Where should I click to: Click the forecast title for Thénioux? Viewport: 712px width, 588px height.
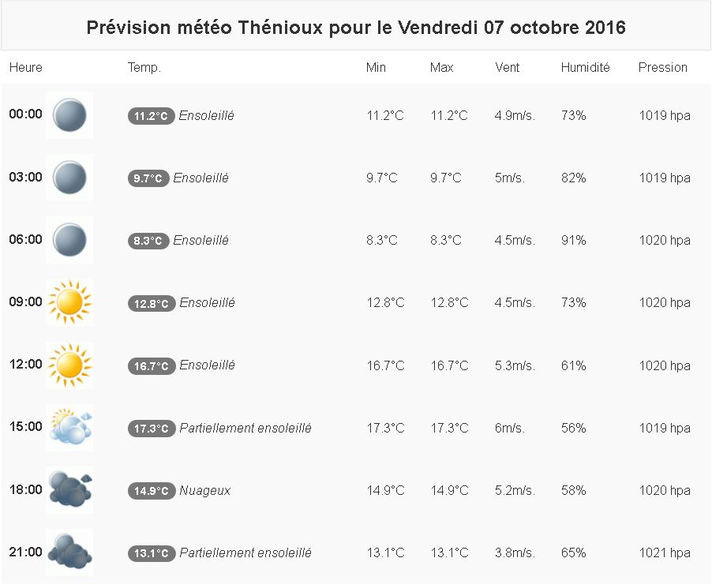[x=356, y=28]
